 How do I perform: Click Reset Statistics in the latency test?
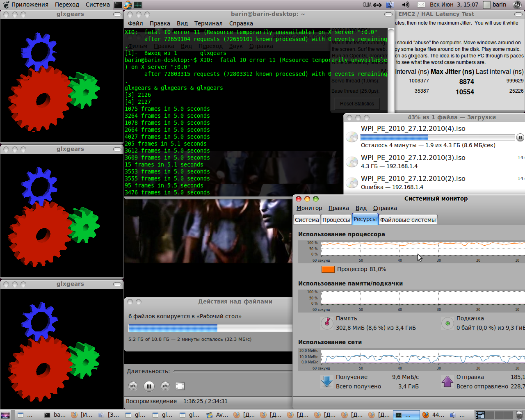point(357,104)
